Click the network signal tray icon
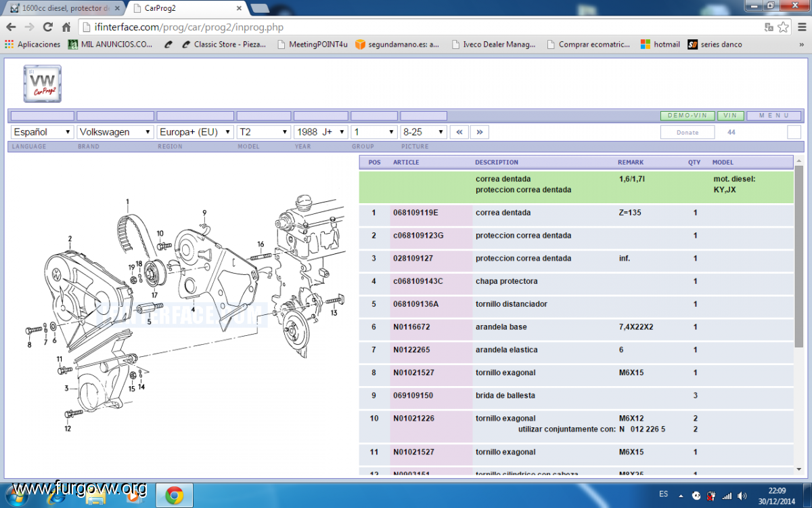 tap(727, 496)
